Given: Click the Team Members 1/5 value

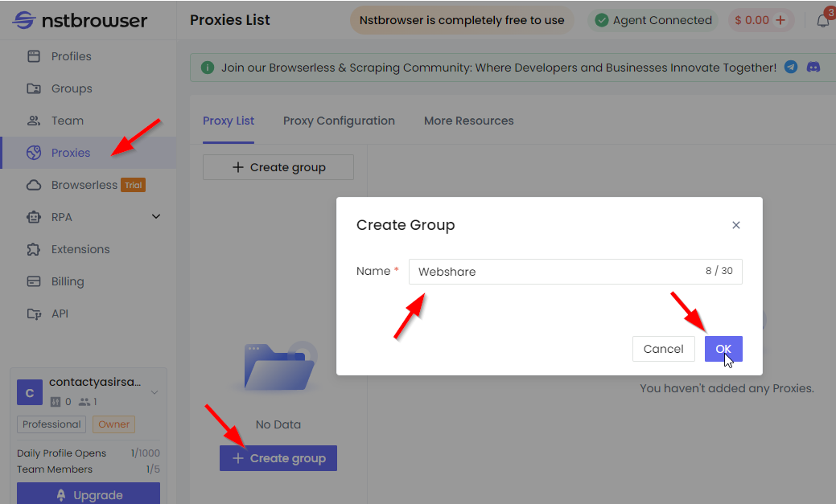Looking at the screenshot, I should tap(153, 469).
